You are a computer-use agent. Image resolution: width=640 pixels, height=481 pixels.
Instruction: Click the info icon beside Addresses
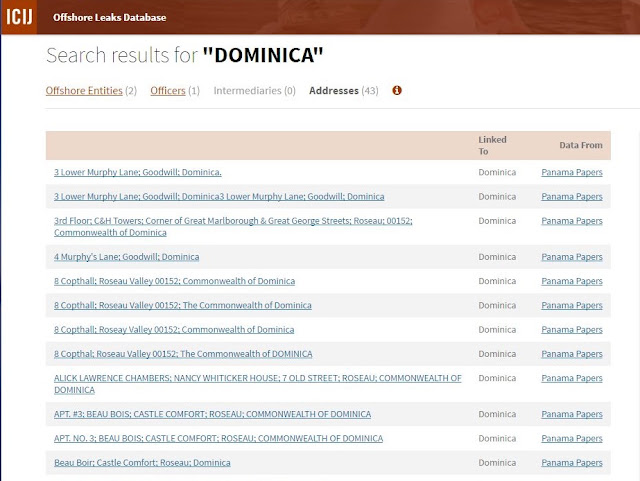click(397, 90)
